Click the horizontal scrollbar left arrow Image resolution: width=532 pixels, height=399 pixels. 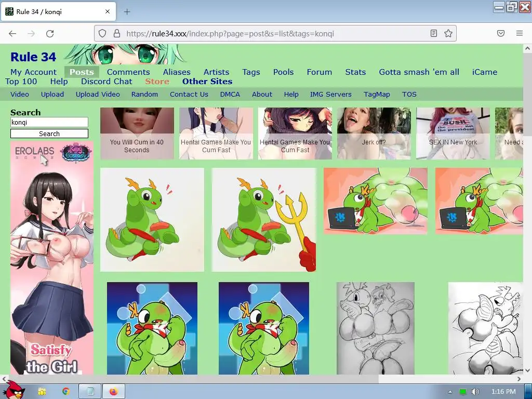click(x=4, y=379)
